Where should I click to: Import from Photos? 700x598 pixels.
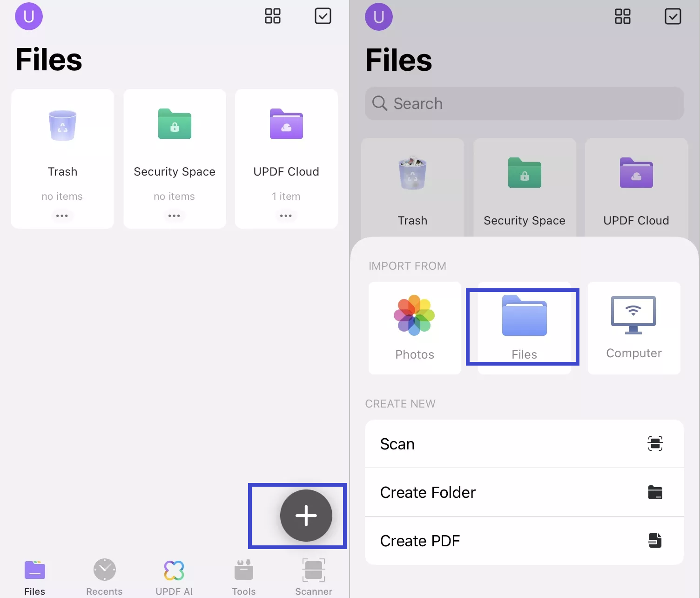[415, 328]
